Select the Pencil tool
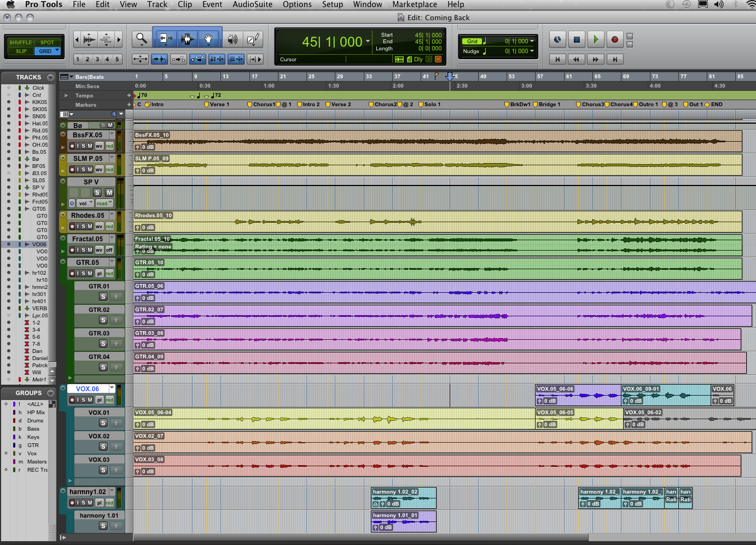The image size is (756, 545). point(253,39)
